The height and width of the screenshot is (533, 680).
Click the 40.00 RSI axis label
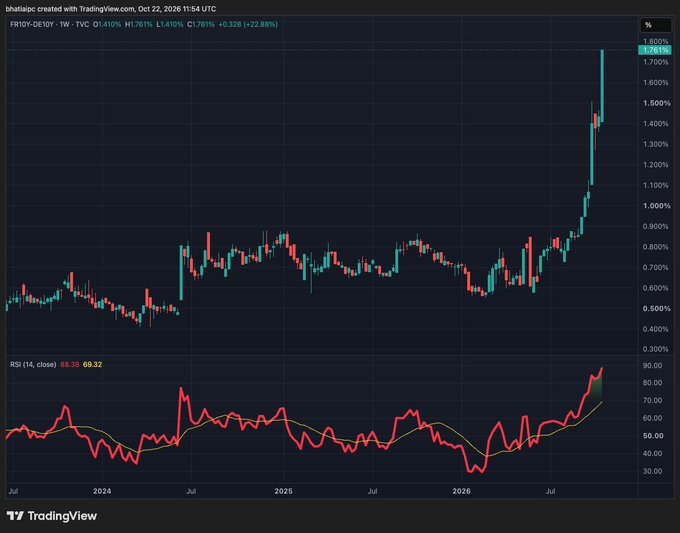653,453
